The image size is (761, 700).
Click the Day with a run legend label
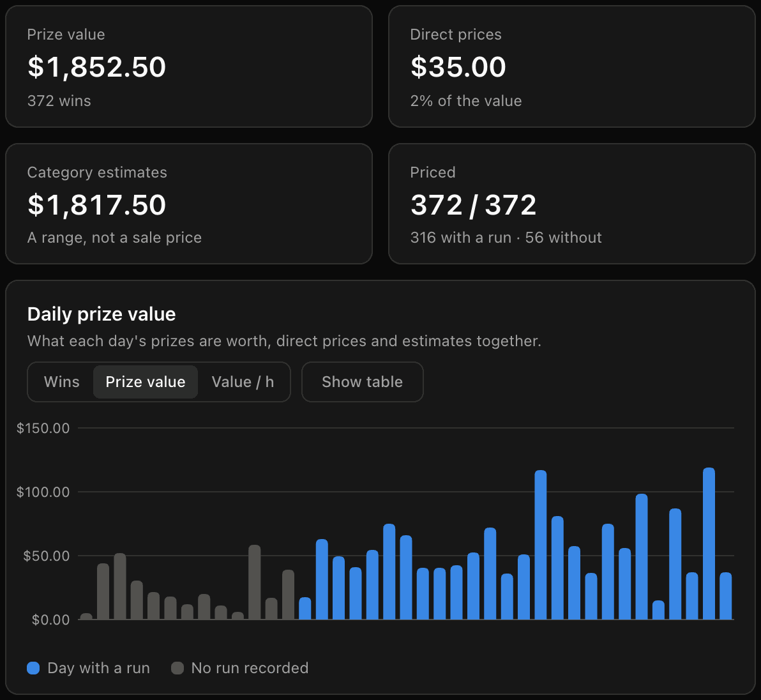[98, 668]
